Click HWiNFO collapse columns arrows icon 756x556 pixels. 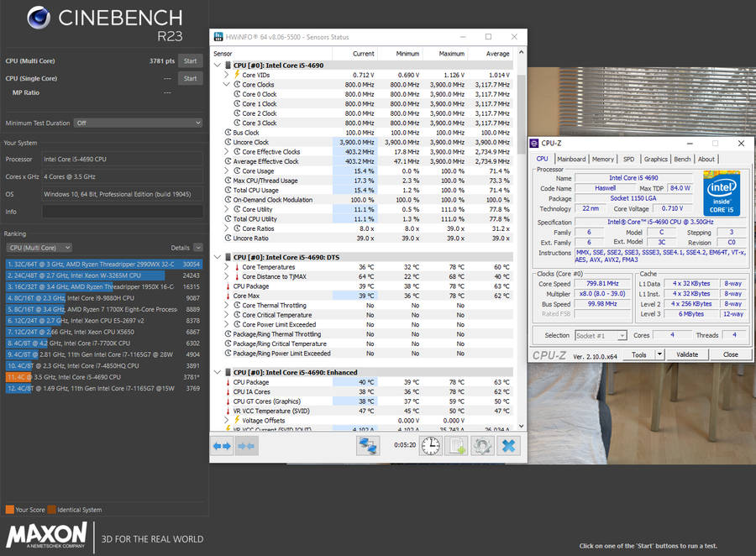[248, 446]
